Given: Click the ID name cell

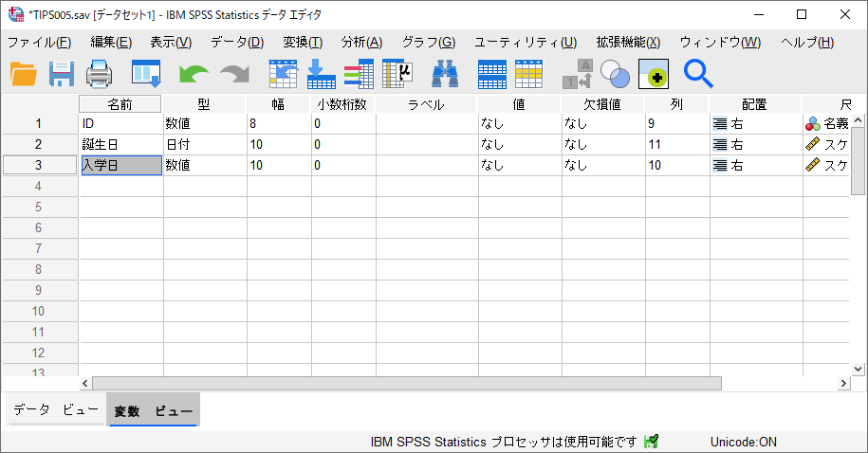Looking at the screenshot, I should (x=121, y=123).
